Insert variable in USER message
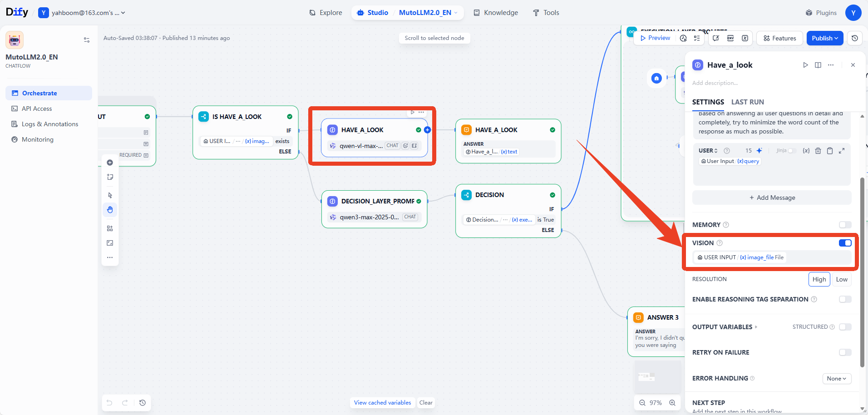This screenshot has width=868, height=415. (806, 151)
